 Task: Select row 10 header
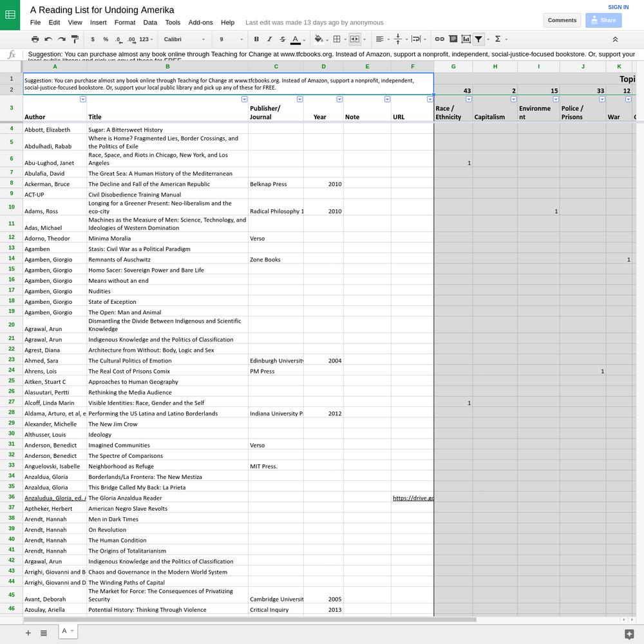tap(12, 207)
